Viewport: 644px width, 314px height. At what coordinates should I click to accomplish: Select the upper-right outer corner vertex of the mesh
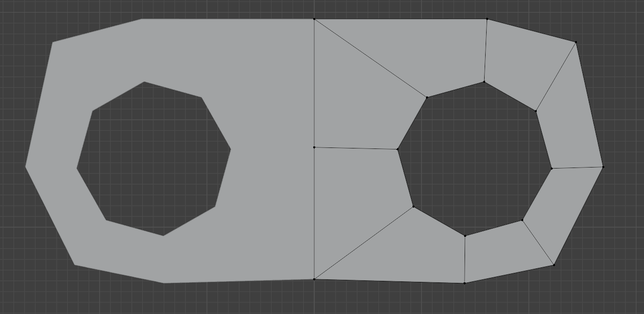click(576, 42)
